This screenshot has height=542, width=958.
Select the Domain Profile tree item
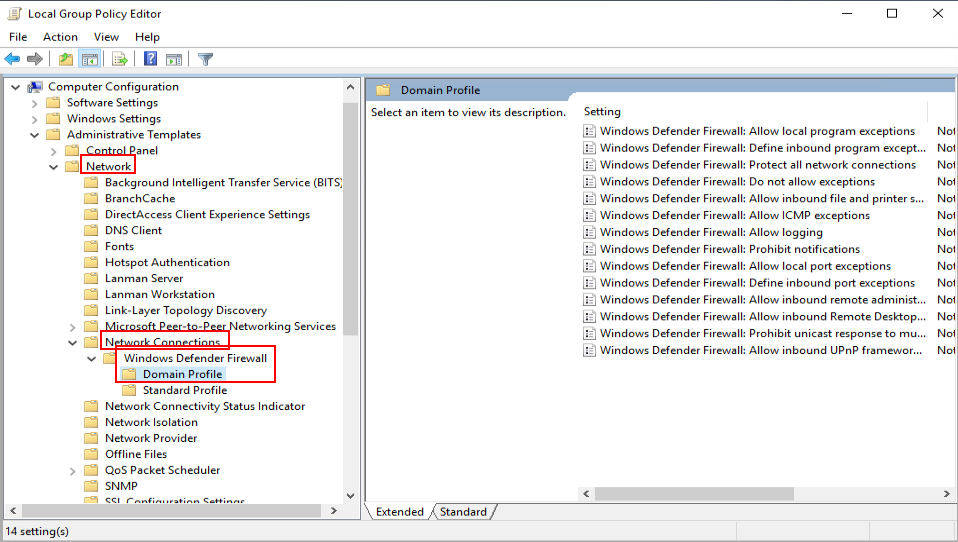click(182, 374)
